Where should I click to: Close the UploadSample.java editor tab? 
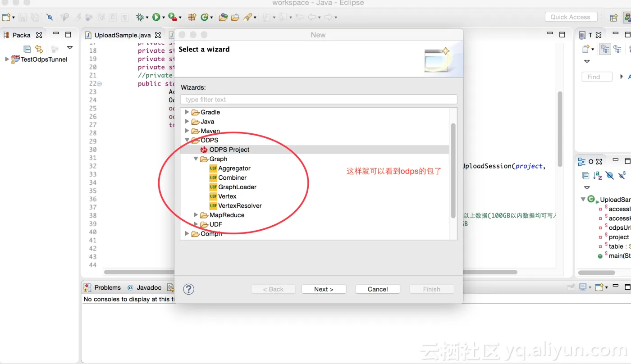click(158, 35)
